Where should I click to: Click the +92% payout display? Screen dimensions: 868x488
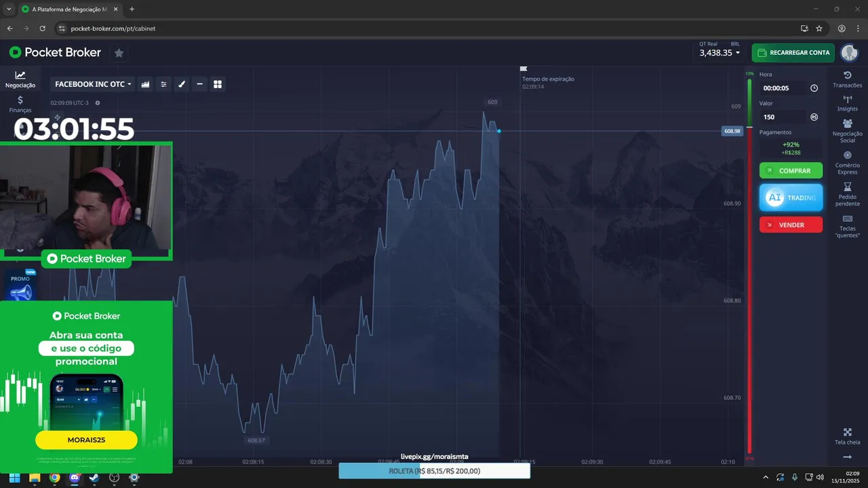[791, 148]
